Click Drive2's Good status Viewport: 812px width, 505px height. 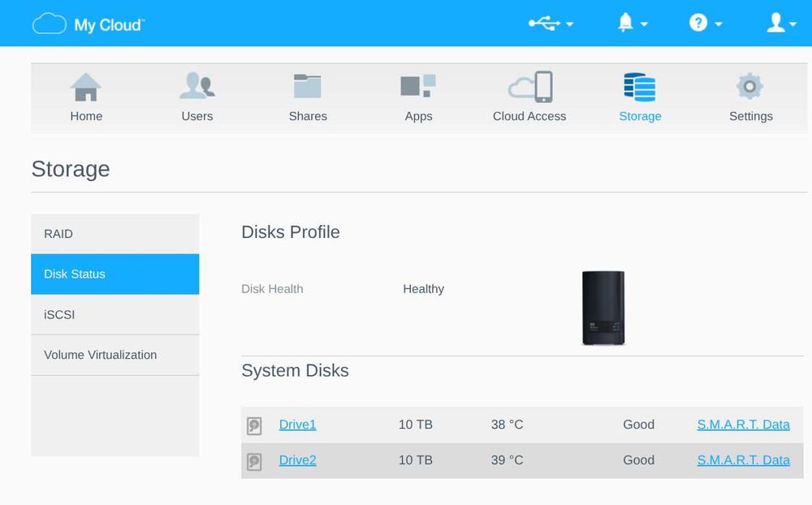pos(638,460)
